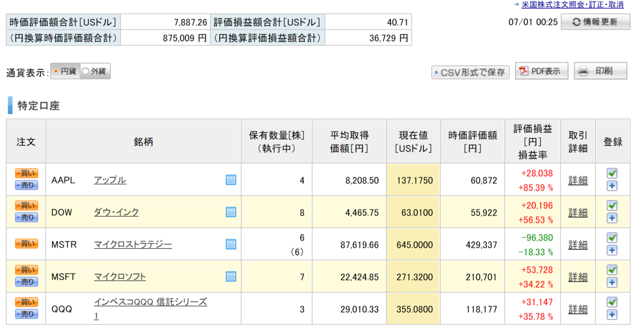This screenshot has width=644, height=332.
Task: Click the total value 7,887.26
Action: tap(191, 22)
